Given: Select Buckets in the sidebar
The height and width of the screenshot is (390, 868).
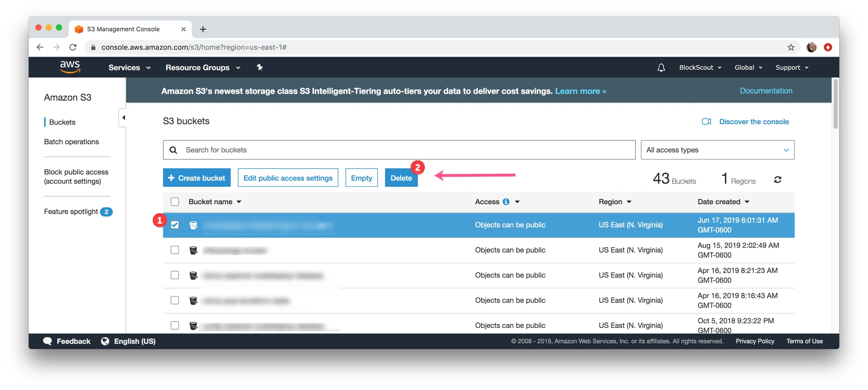Looking at the screenshot, I should 62,122.
